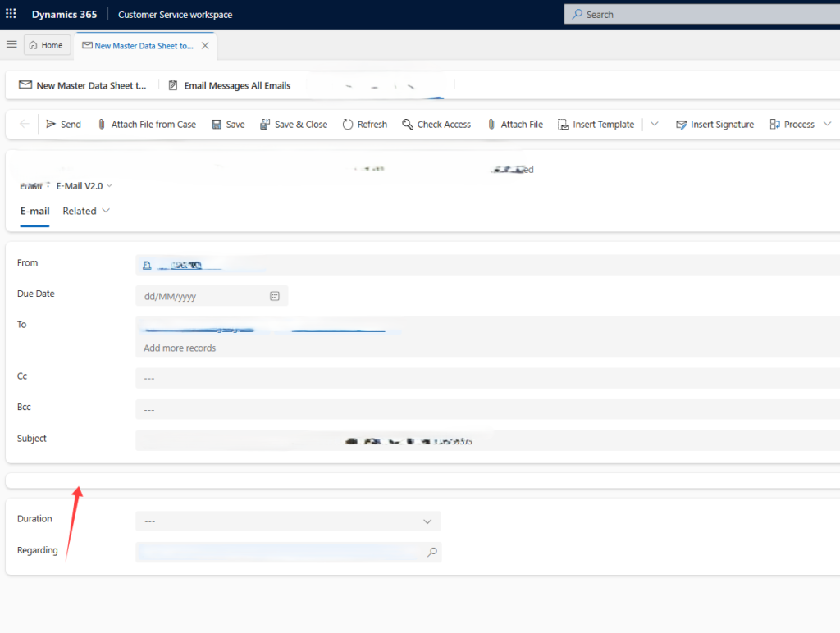This screenshot has width=840, height=633.
Task: Close the New Master Data Sheet tab
Action: click(205, 46)
